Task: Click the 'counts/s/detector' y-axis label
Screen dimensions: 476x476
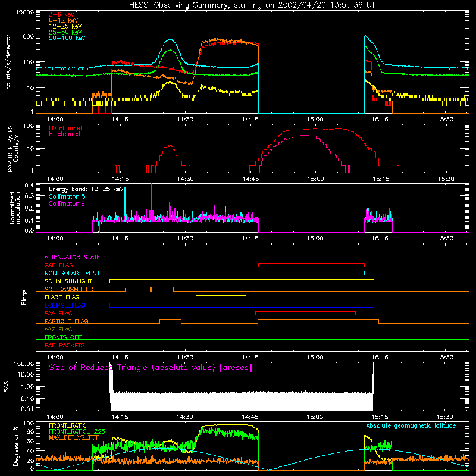Action: [8, 62]
